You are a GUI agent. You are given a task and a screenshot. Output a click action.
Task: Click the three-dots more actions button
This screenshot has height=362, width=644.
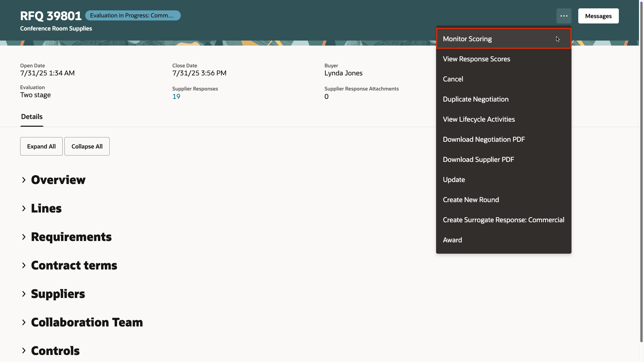563,16
